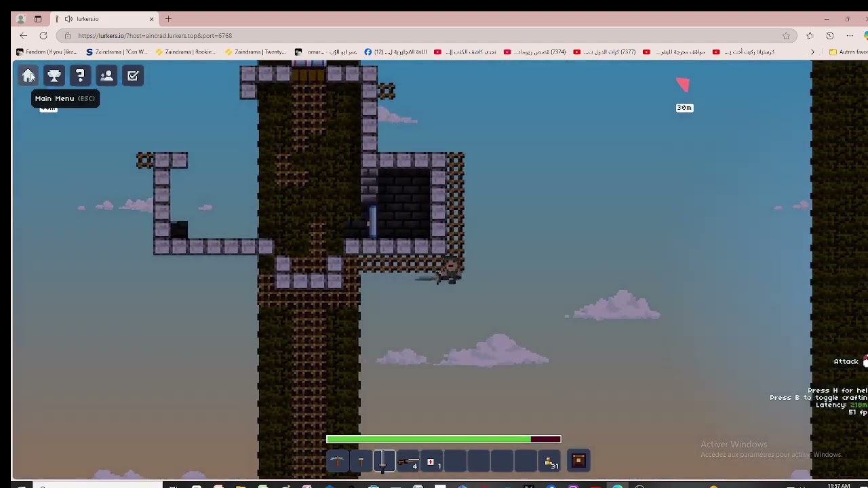Viewport: 868px width, 488px height.
Task: Mute the lurkers.io tab speaker icon
Action: point(68,19)
